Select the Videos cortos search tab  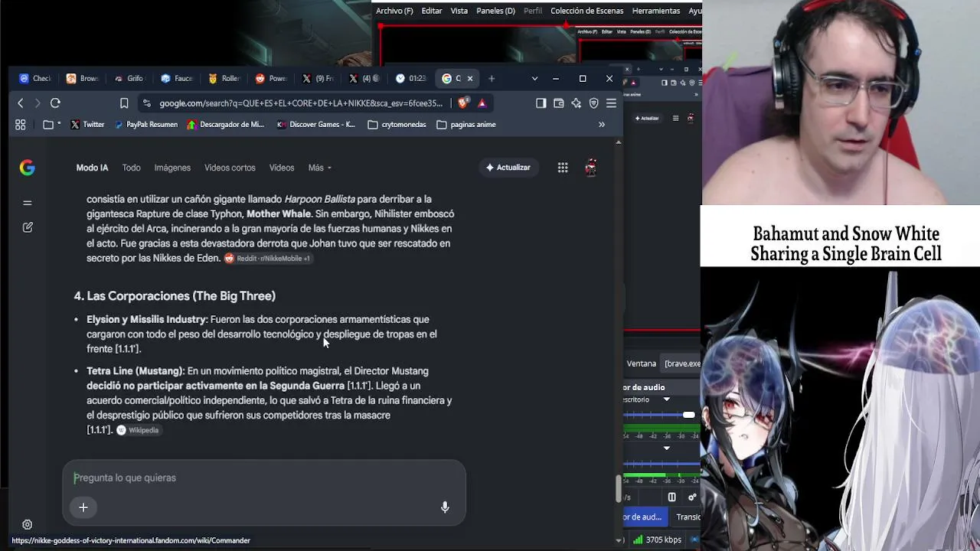(x=230, y=168)
